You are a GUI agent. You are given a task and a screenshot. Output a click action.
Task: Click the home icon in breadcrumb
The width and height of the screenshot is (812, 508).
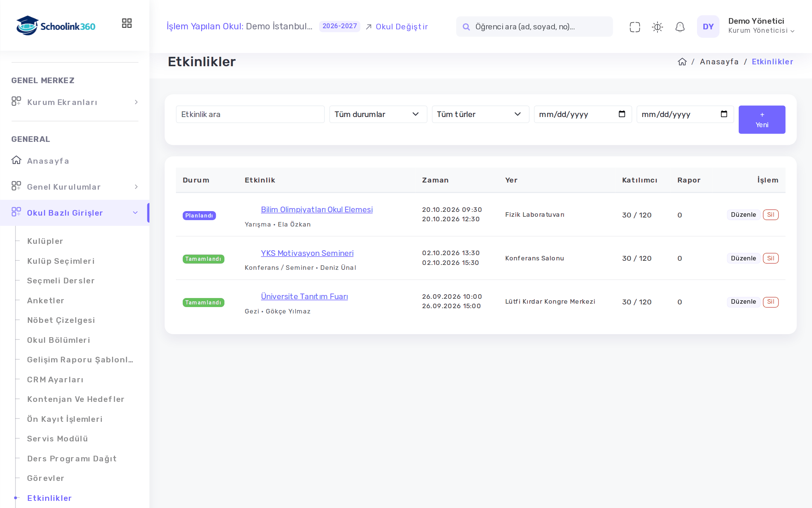pyautogui.click(x=682, y=62)
